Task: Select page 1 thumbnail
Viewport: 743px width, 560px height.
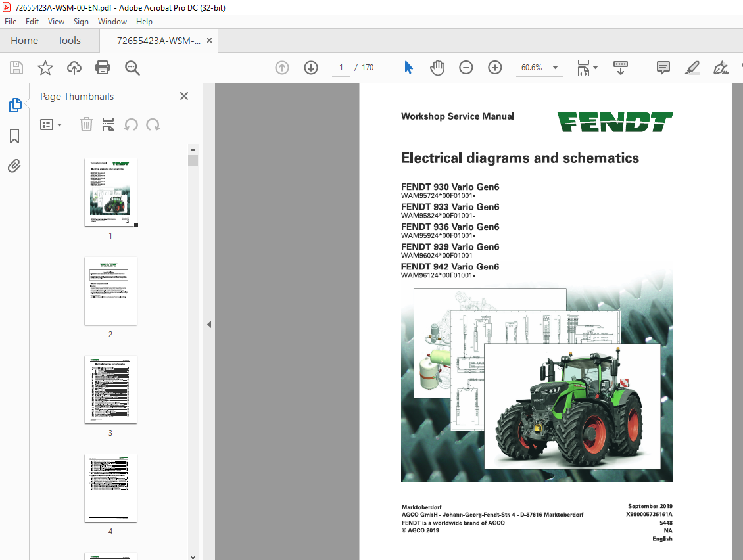Action: pos(111,193)
